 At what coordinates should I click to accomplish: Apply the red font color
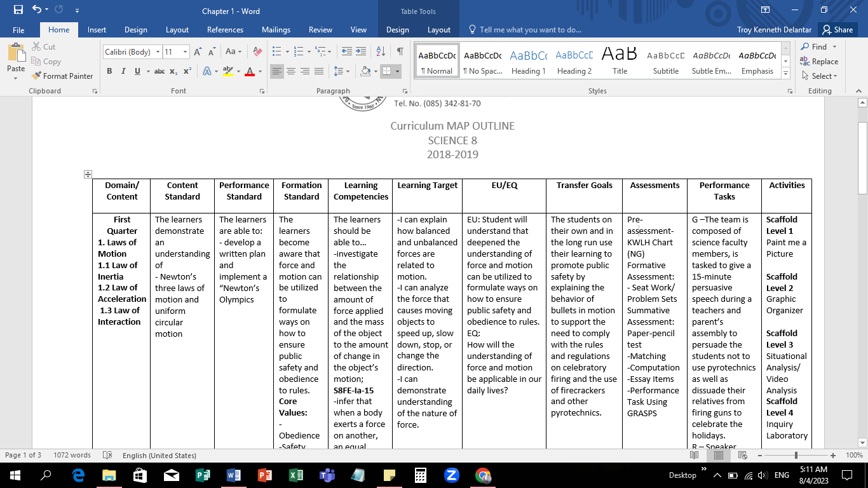pyautogui.click(x=250, y=71)
